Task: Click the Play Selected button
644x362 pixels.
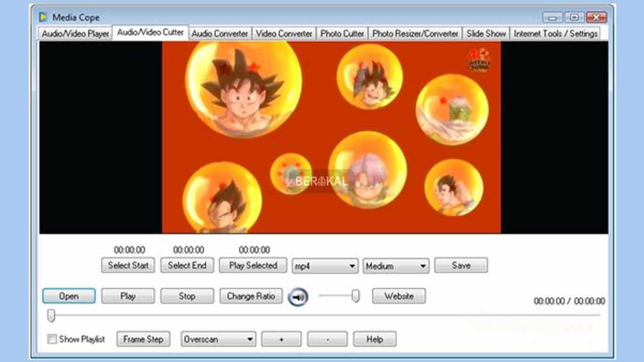Action: tap(253, 265)
